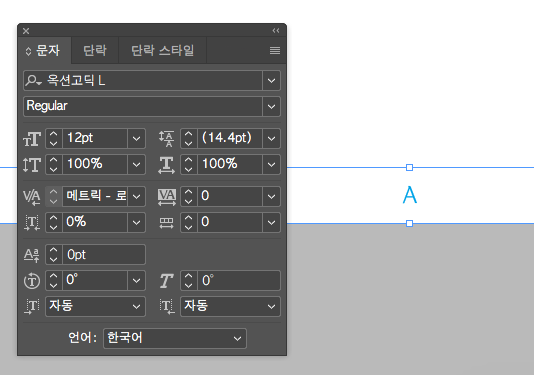Click the 12pt font size field
The height and width of the screenshot is (375, 534).
click(x=95, y=138)
